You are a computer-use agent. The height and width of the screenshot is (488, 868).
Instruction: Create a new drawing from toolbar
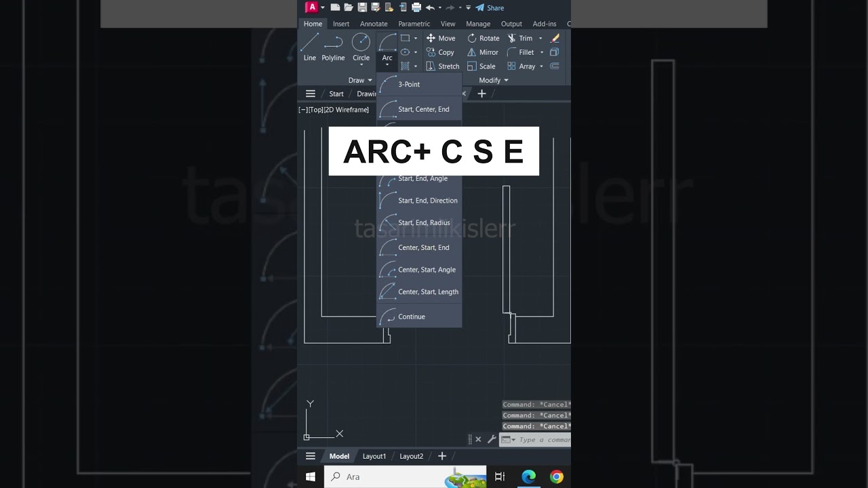tap(335, 7)
